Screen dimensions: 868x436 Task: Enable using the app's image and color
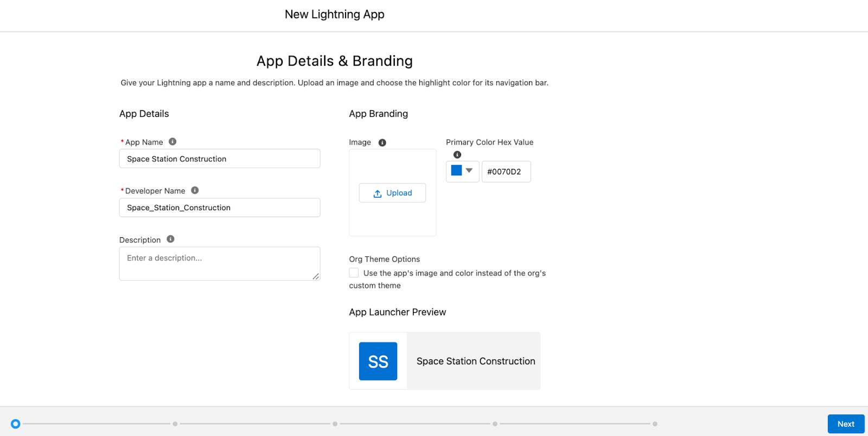(x=354, y=273)
